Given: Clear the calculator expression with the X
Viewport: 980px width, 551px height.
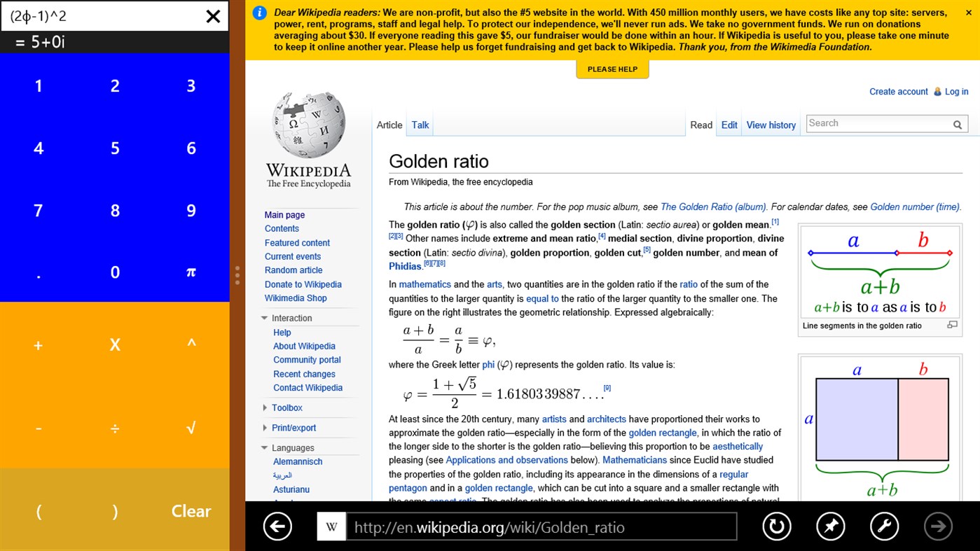Looking at the screenshot, I should coord(213,16).
